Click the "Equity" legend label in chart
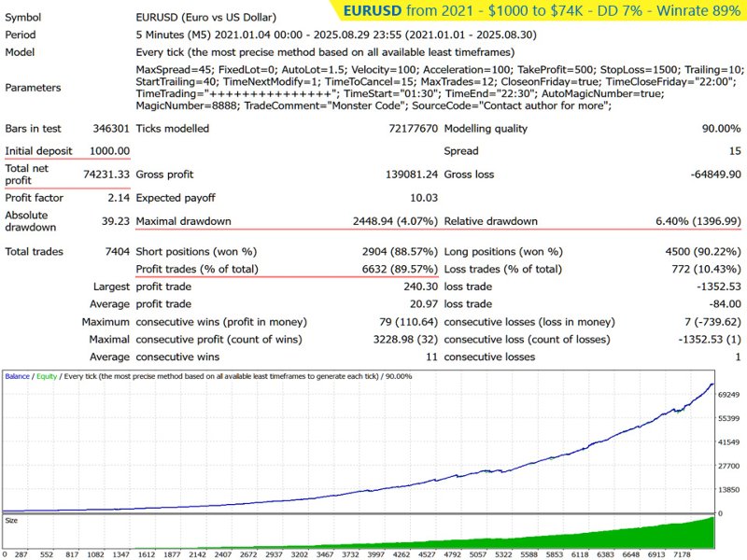The width and height of the screenshot is (747, 560). (47, 376)
